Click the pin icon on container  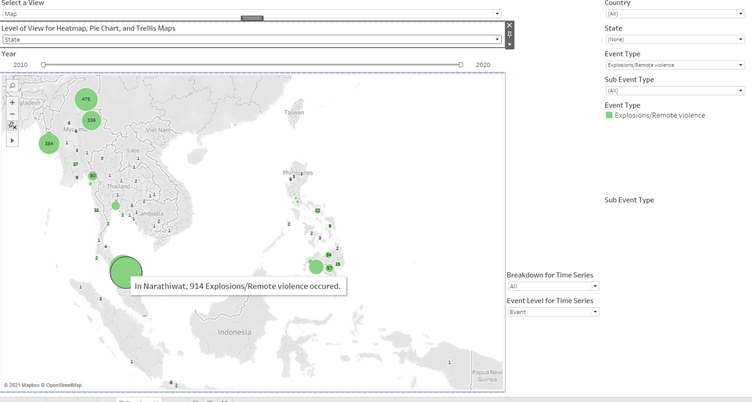[x=509, y=35]
